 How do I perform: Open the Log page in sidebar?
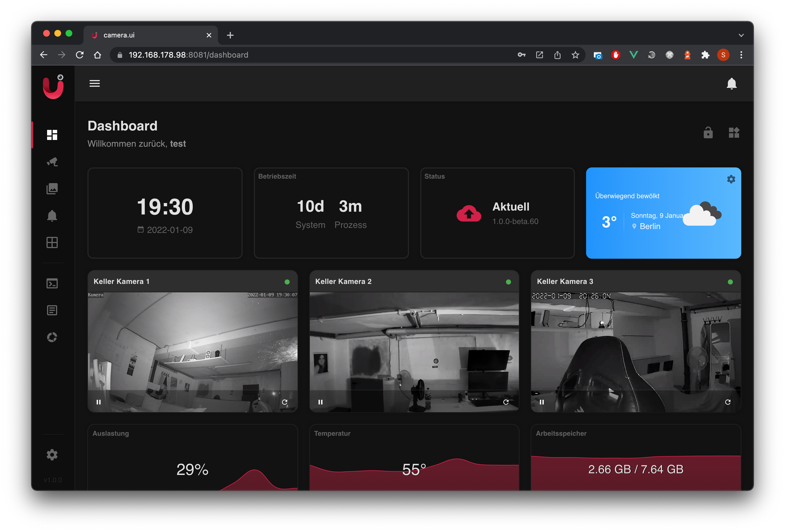(52, 310)
